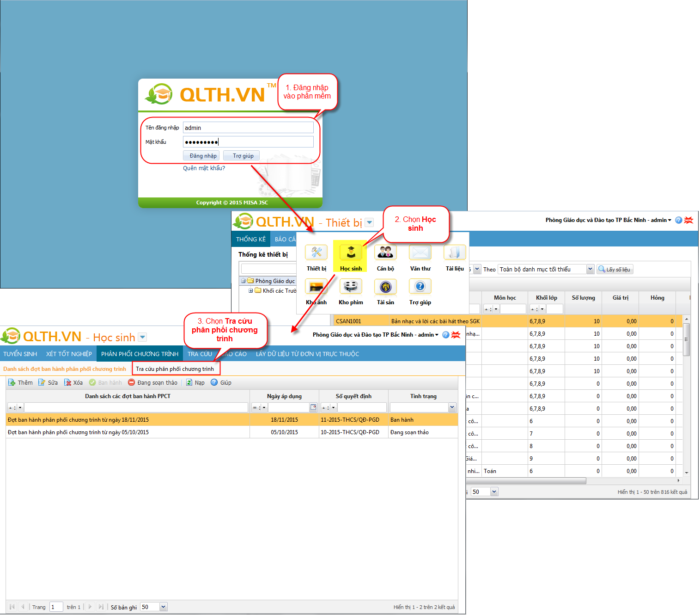Open the Kho phim module icon
The image size is (700, 615).
(x=351, y=286)
